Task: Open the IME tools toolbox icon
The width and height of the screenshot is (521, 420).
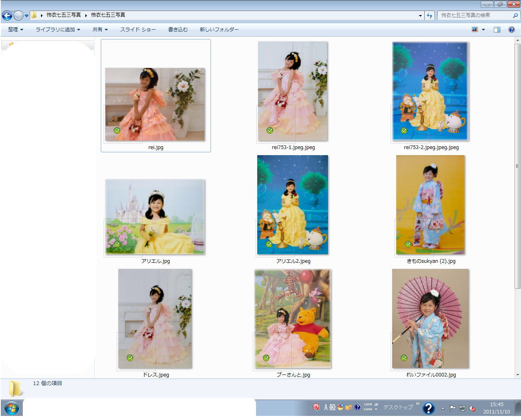Action: point(349,407)
